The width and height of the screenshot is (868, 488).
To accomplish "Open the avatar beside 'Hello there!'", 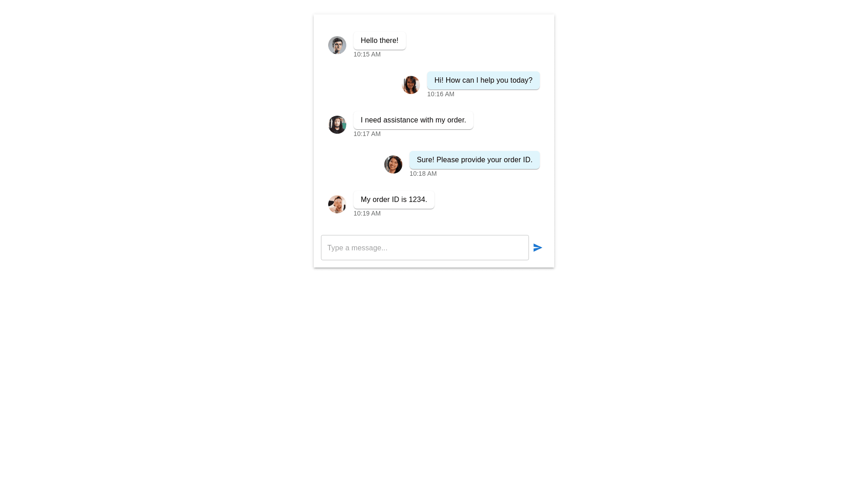I will coord(337,45).
